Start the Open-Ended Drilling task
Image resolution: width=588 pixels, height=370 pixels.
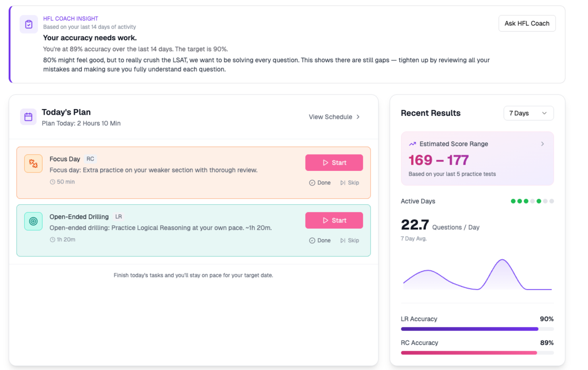pyautogui.click(x=334, y=220)
